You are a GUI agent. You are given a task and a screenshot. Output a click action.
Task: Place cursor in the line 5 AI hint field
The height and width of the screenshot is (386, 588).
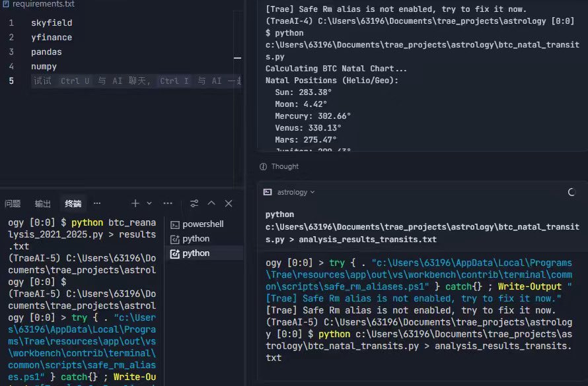click(137, 81)
